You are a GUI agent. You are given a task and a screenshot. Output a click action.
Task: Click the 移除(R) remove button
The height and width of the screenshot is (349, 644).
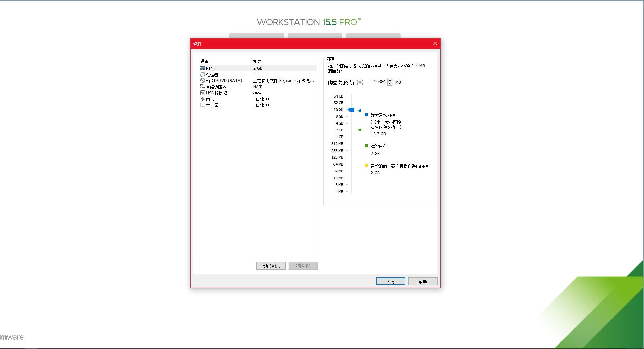tap(303, 266)
